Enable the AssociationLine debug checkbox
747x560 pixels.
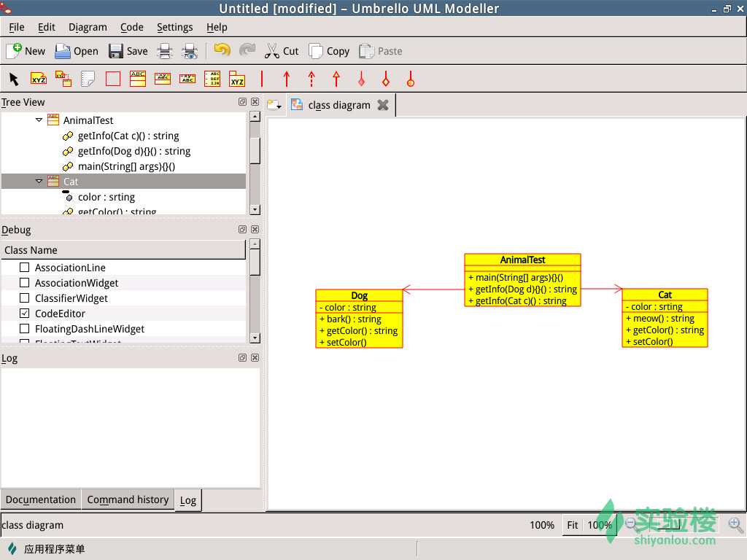click(24, 267)
